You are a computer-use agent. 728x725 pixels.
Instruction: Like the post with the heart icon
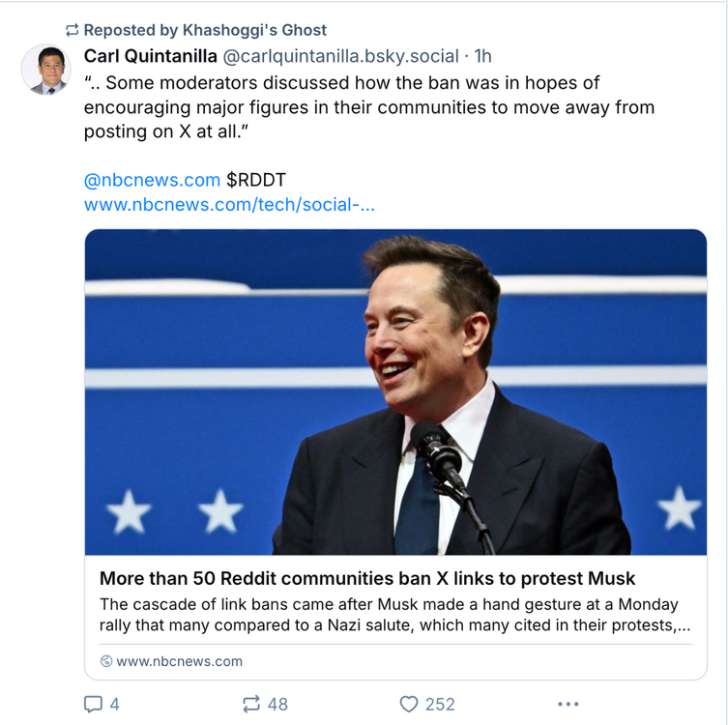point(408,704)
